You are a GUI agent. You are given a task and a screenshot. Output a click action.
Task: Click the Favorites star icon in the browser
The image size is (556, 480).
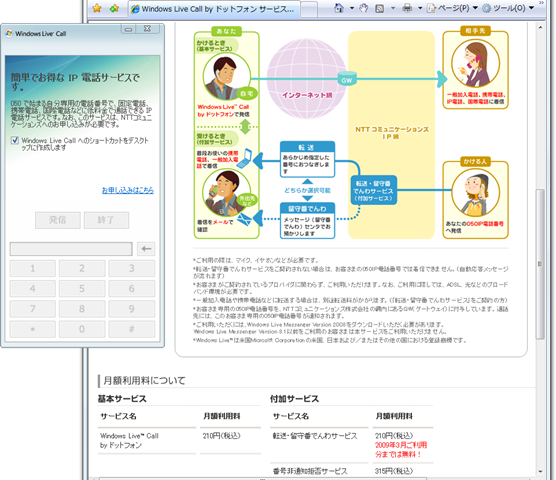pyautogui.click(x=97, y=8)
